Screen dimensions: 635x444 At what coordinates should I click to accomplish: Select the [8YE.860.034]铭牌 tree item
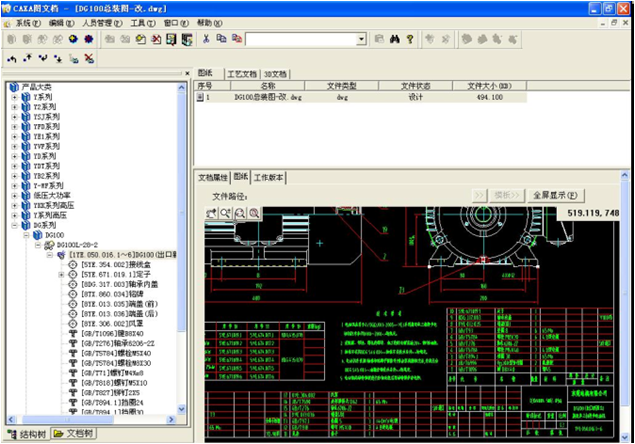tap(112, 294)
